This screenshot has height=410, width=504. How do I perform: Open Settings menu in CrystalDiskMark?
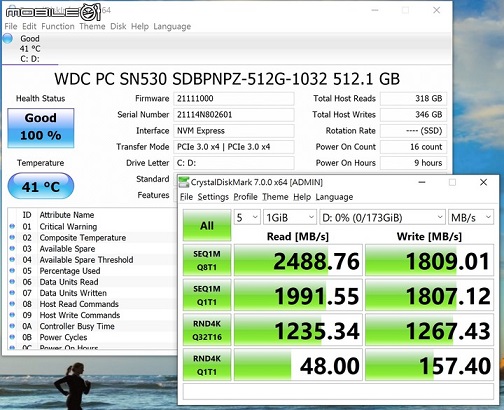[x=213, y=197]
